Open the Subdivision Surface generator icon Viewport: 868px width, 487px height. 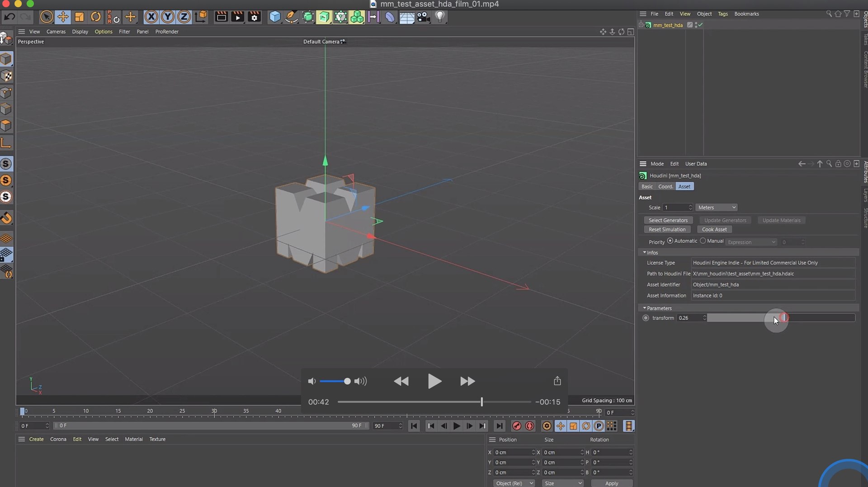tap(308, 17)
